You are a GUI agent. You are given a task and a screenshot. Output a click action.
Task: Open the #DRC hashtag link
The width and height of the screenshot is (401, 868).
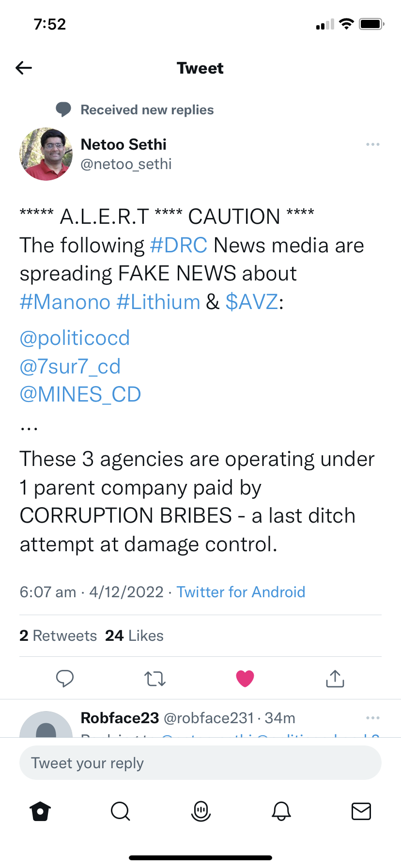pyautogui.click(x=179, y=246)
